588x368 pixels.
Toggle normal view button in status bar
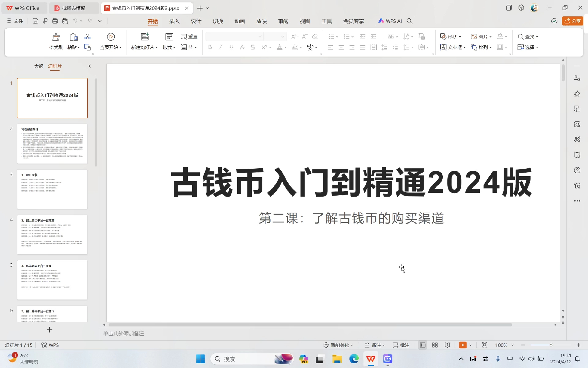(423, 345)
